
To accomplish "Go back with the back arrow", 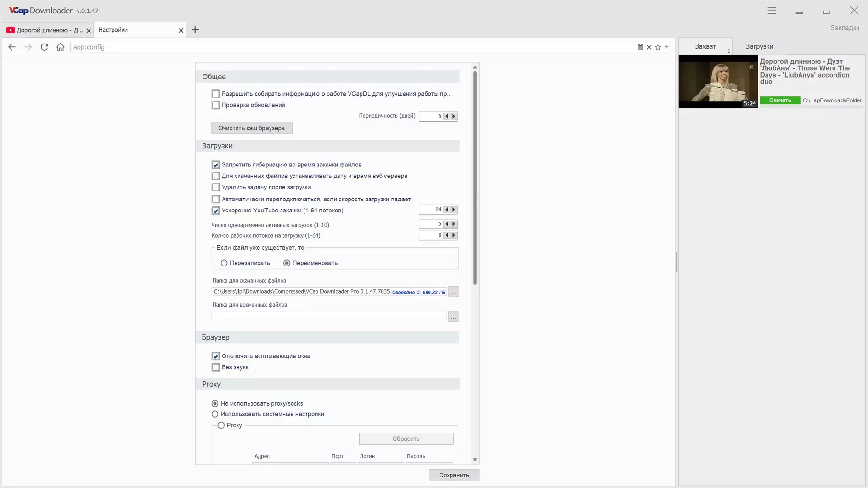I will pyautogui.click(x=12, y=47).
